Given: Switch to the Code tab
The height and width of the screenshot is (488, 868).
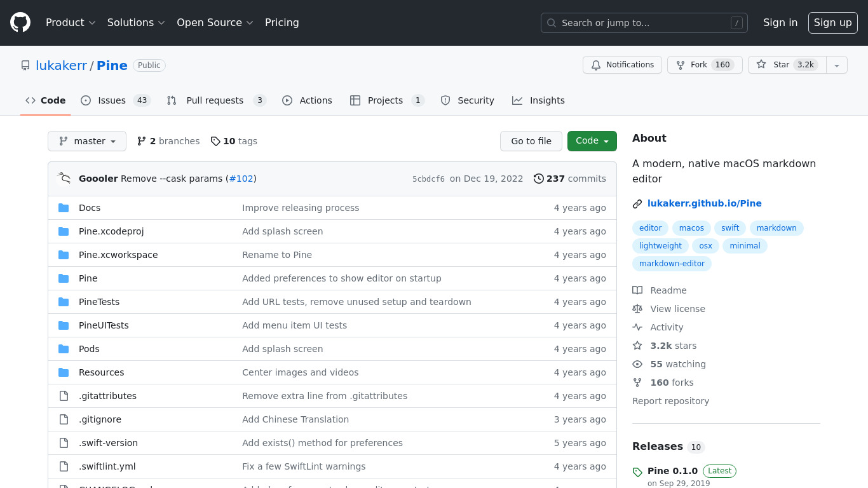Looking at the screenshot, I should (x=46, y=100).
